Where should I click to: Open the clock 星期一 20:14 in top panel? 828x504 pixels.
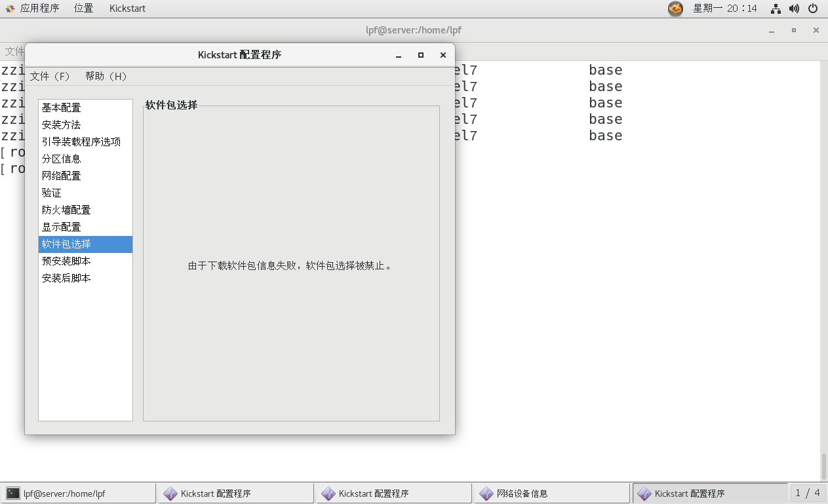point(725,9)
